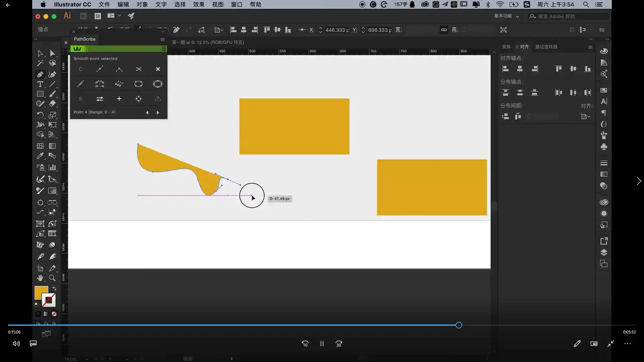This screenshot has width=644, height=362.
Task: Open the 效果 menu
Action: coord(199,4)
